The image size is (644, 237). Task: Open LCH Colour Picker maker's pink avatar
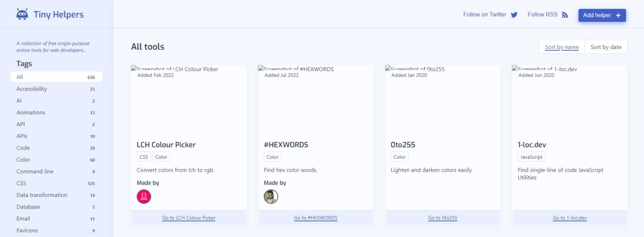(144, 196)
